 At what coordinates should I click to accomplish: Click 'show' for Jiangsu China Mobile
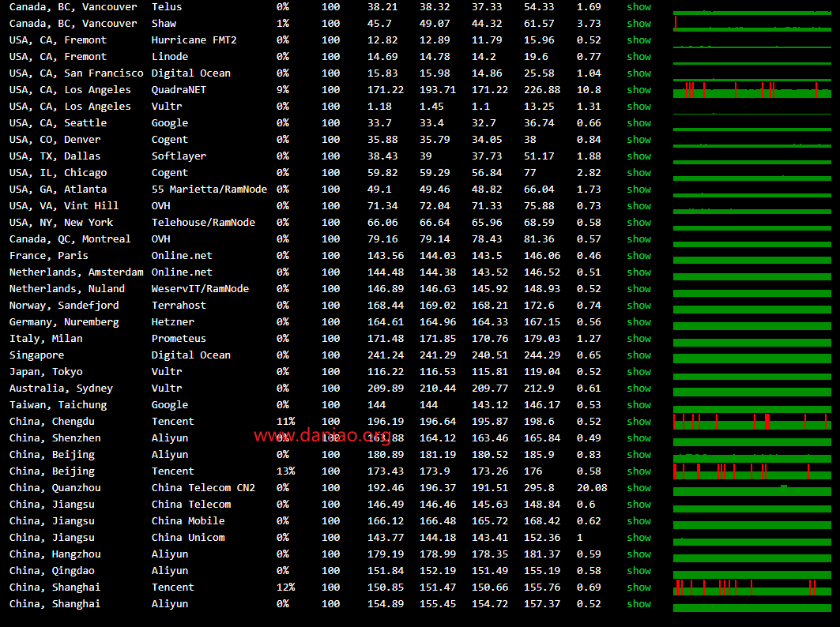(x=638, y=521)
